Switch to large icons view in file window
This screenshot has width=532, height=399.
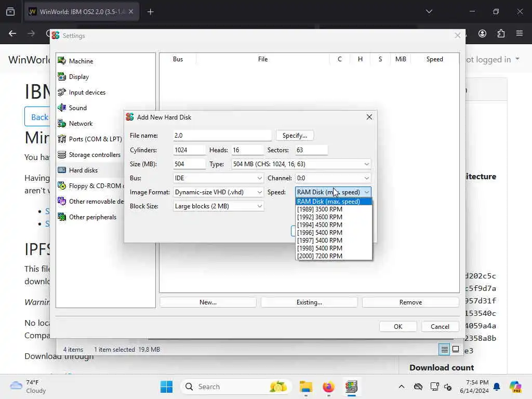[456, 350]
